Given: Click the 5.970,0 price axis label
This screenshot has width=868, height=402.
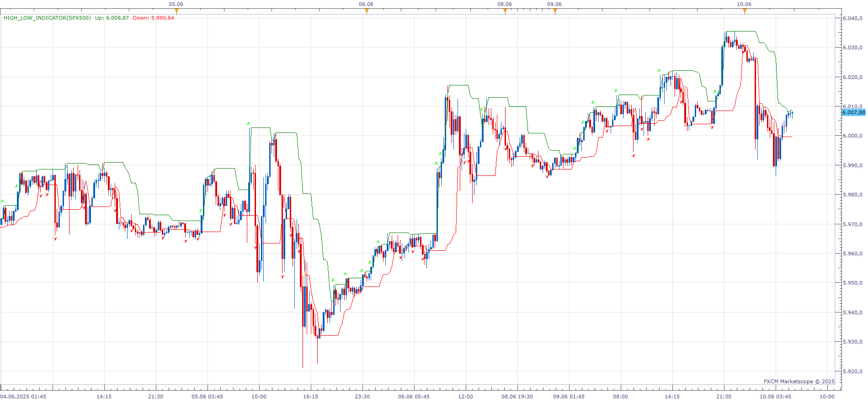Looking at the screenshot, I should [852, 224].
